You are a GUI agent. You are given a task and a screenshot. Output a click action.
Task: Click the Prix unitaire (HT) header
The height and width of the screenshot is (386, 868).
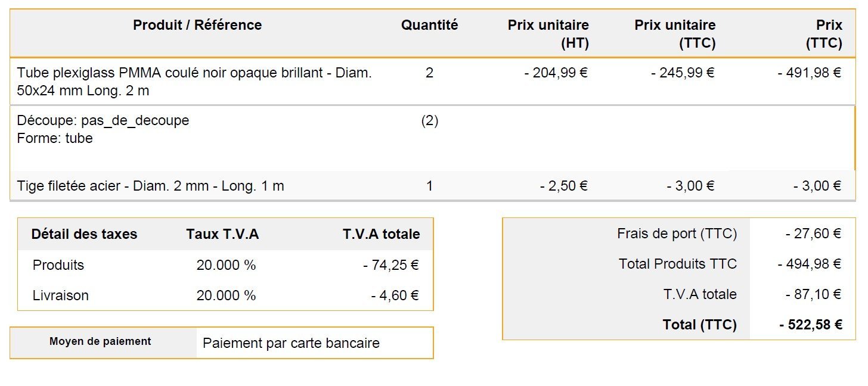548,34
